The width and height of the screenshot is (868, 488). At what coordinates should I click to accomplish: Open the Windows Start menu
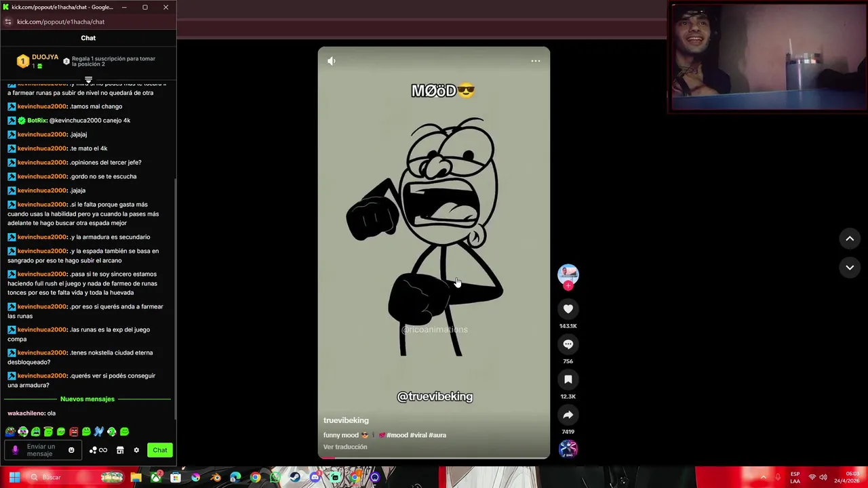coord(14,477)
